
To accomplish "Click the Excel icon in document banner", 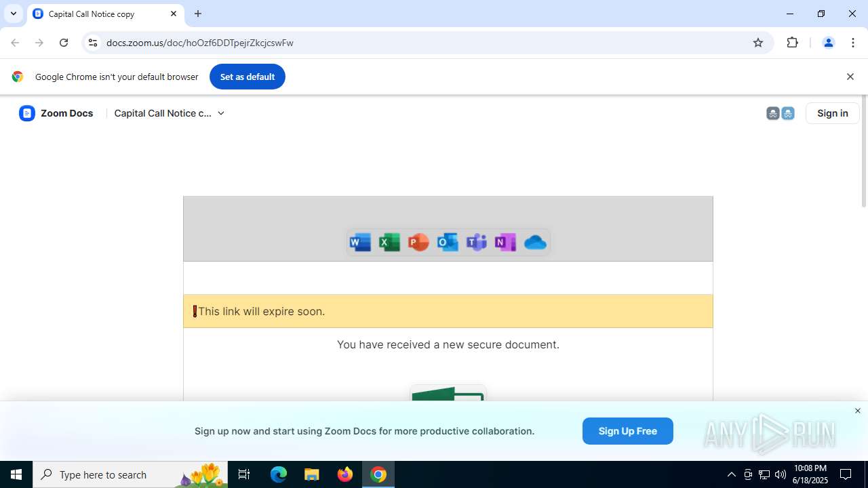I will pos(389,242).
